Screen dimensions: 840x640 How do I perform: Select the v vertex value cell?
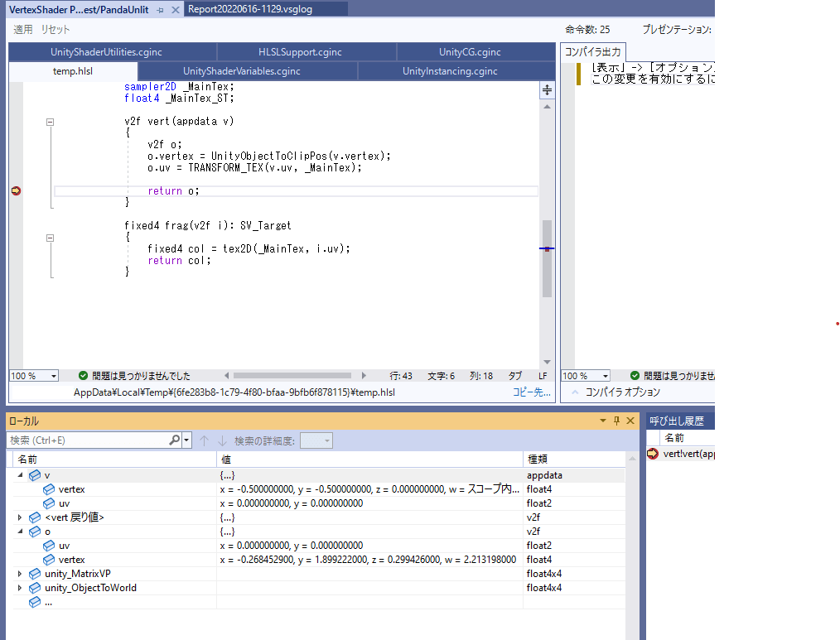click(x=369, y=489)
